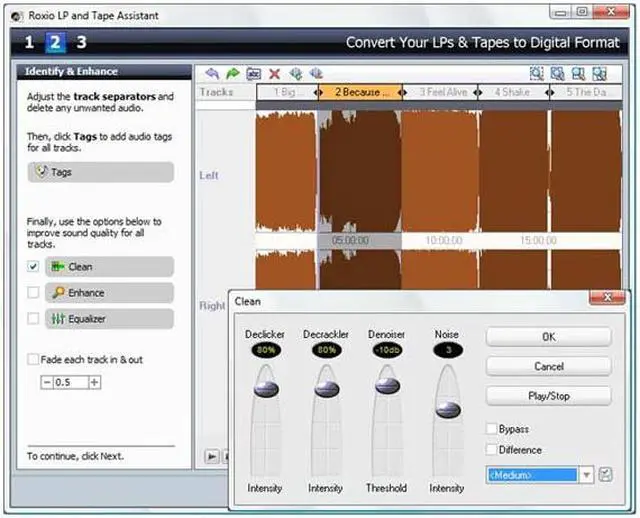The height and width of the screenshot is (518, 640).
Task: Go to step 3 of the wizard
Action: tap(81, 42)
